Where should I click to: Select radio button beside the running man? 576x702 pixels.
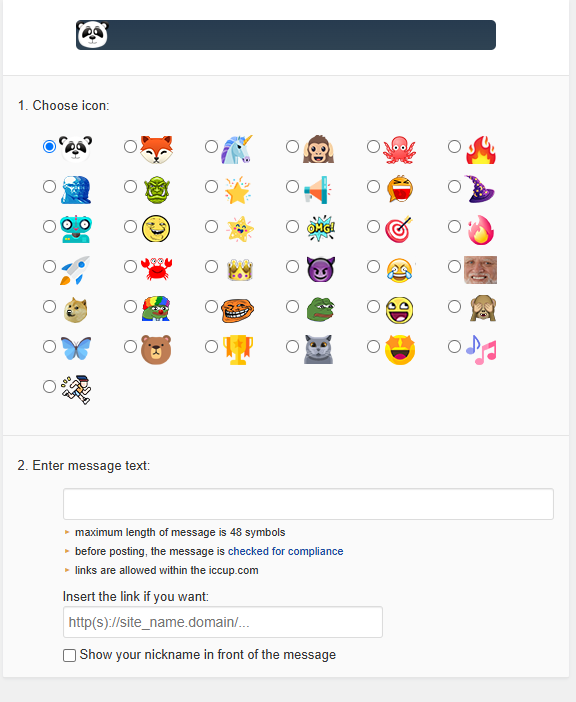49,386
